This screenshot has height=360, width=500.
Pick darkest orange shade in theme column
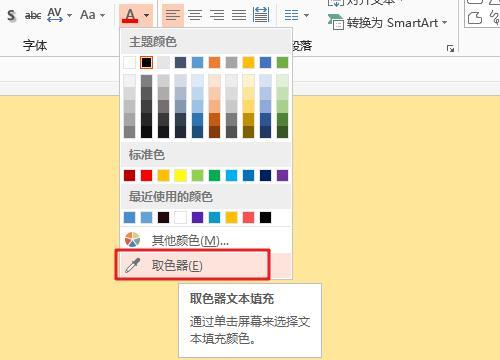[214, 132]
